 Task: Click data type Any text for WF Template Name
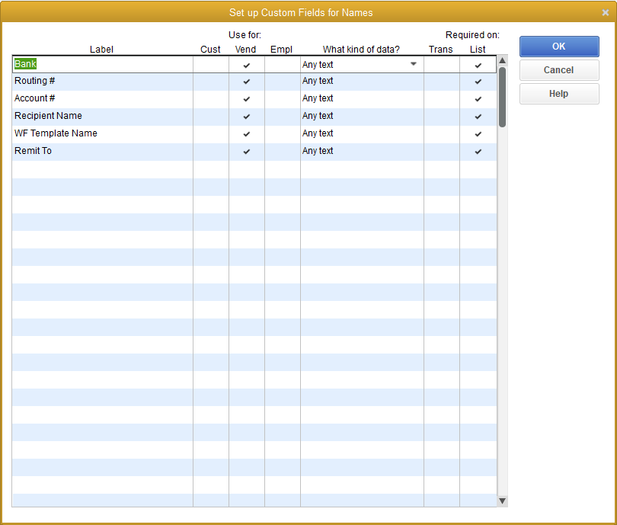tap(362, 134)
